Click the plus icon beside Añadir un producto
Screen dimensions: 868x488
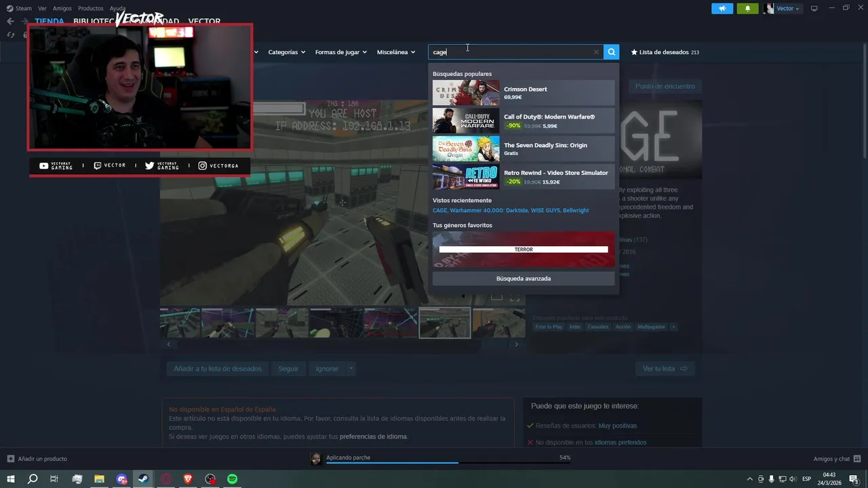(10, 459)
